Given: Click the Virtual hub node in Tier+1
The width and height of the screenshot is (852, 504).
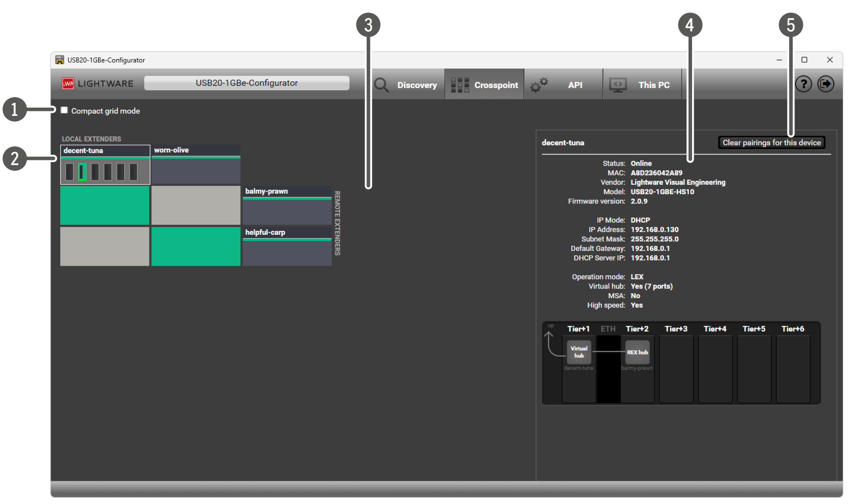Looking at the screenshot, I should [579, 352].
